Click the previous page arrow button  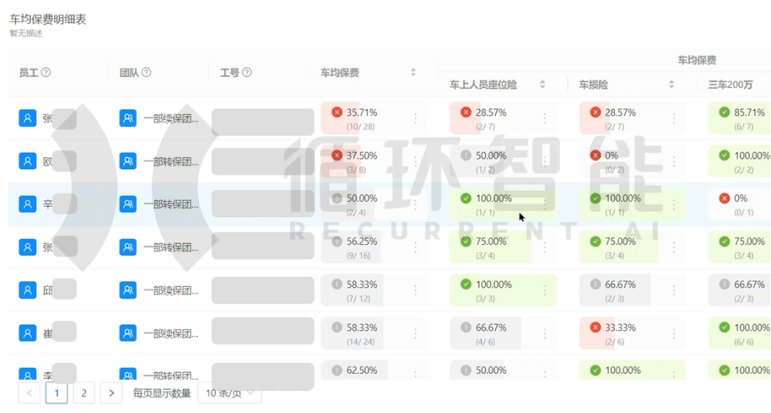point(29,393)
